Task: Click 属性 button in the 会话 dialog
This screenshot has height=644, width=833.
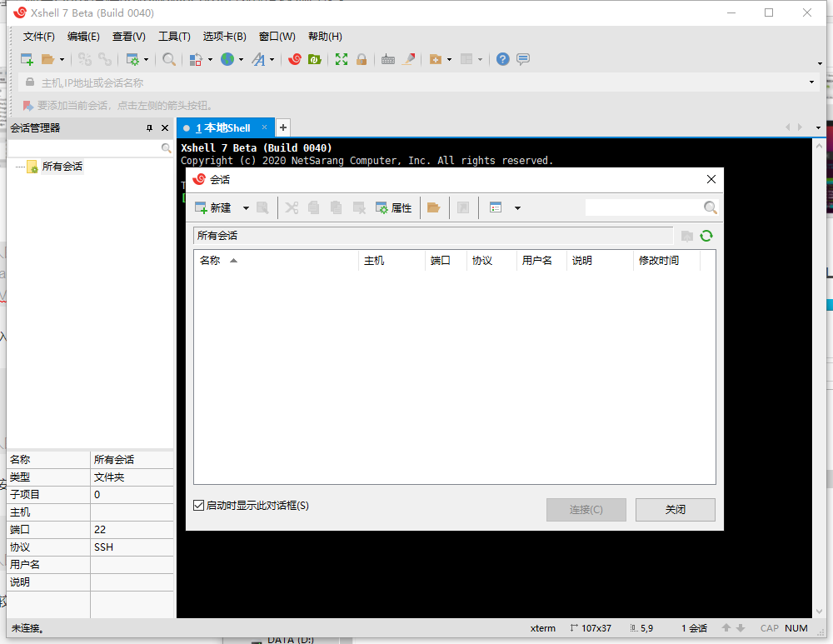Action: click(x=394, y=207)
